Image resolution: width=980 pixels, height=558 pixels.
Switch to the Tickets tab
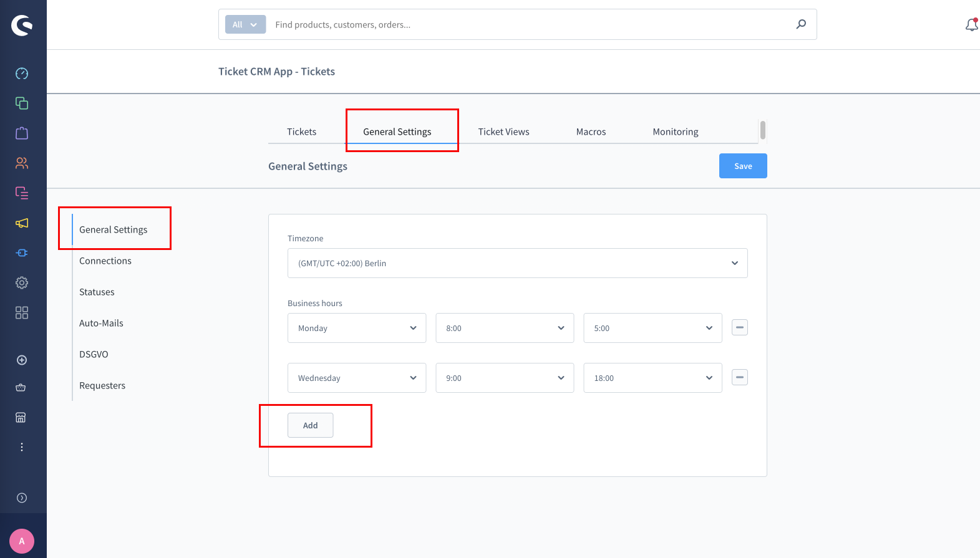pyautogui.click(x=302, y=132)
